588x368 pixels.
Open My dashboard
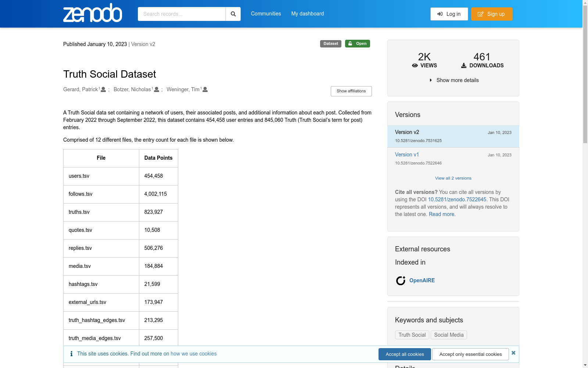308,14
